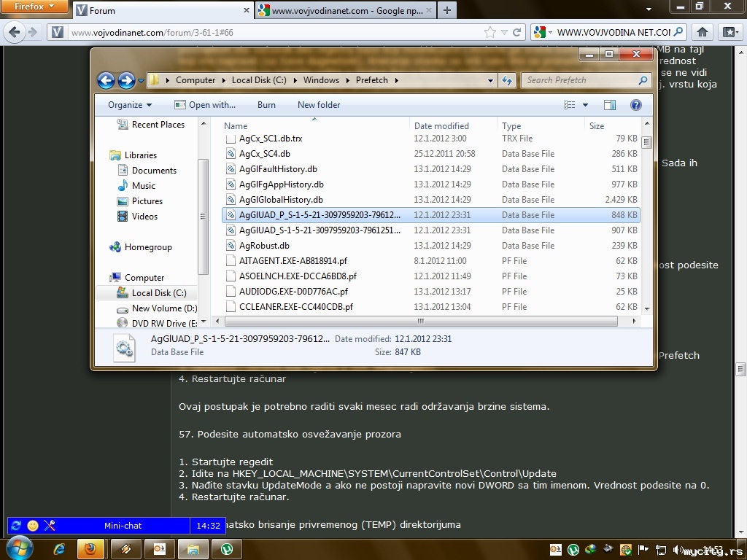Open a new Firefox tab with plus

(x=447, y=10)
